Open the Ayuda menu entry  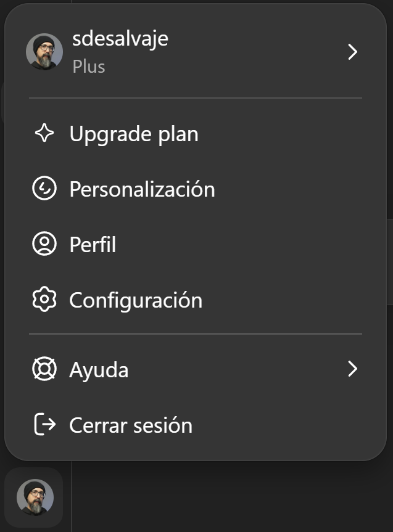196,369
